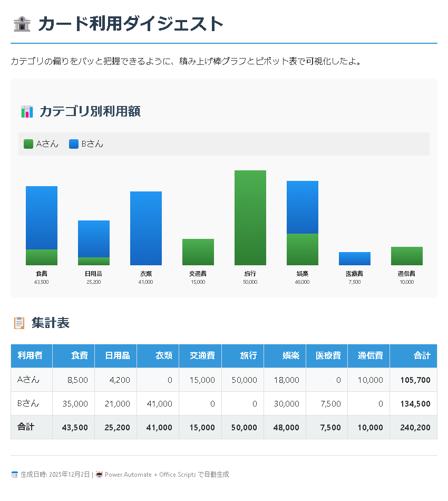Click the small blue 医療費 bar
The height and width of the screenshot is (501, 448).
click(x=355, y=258)
